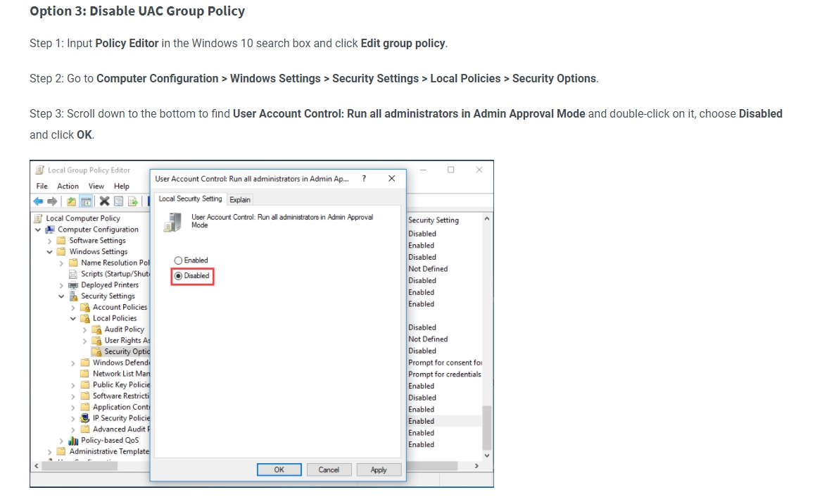Collapse the Local Policies node

pyautogui.click(x=72, y=319)
